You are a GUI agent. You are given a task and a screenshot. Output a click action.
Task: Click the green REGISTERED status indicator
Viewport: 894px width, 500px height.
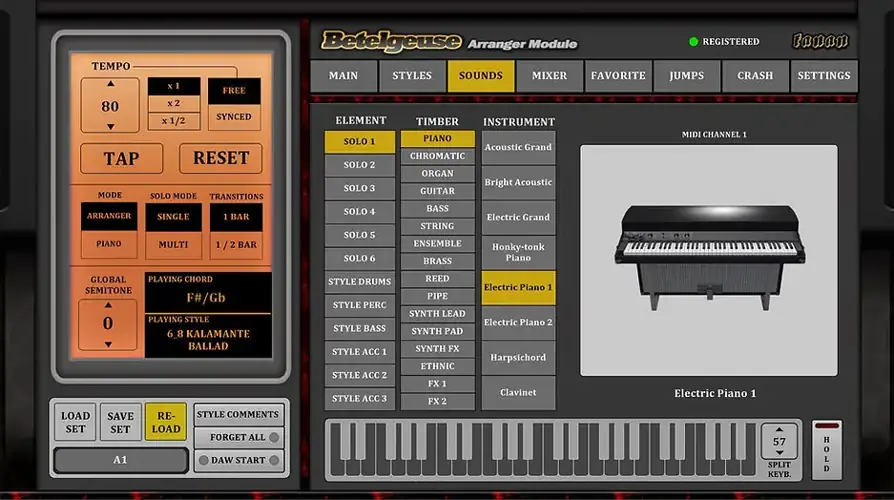[x=694, y=42]
